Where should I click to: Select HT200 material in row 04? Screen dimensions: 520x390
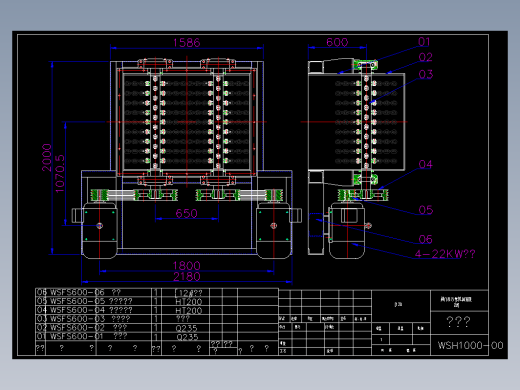189,311
